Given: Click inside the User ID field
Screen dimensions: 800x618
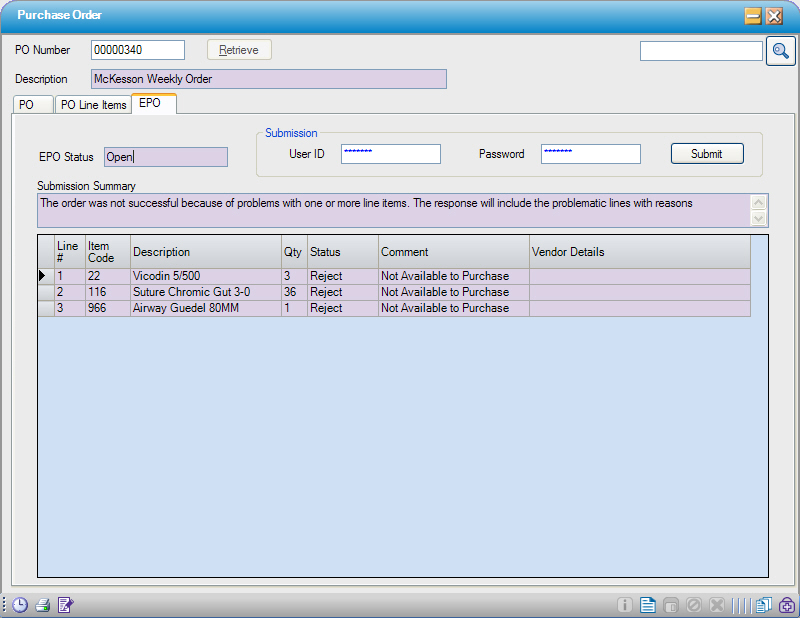Looking at the screenshot, I should pyautogui.click(x=390, y=153).
